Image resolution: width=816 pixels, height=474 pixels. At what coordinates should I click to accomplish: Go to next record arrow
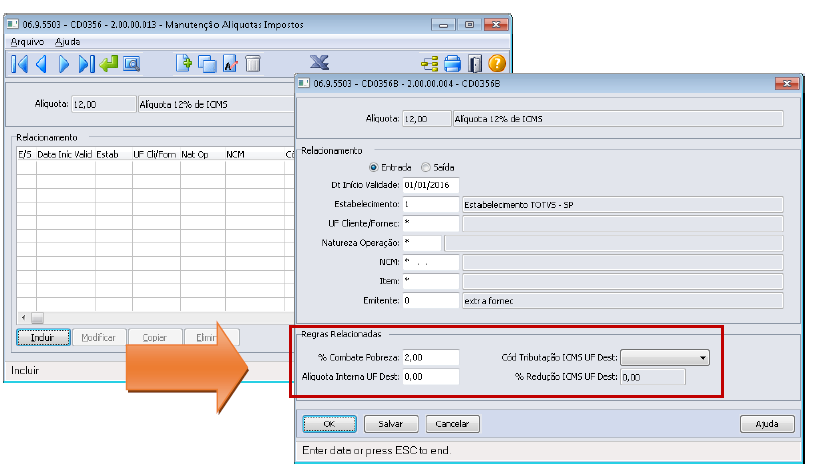tap(64, 64)
